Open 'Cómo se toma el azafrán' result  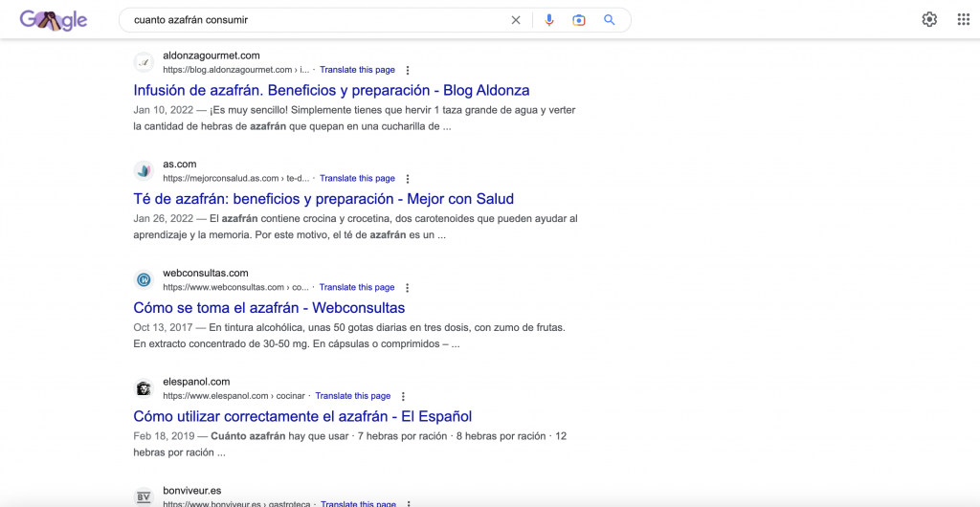tap(269, 307)
